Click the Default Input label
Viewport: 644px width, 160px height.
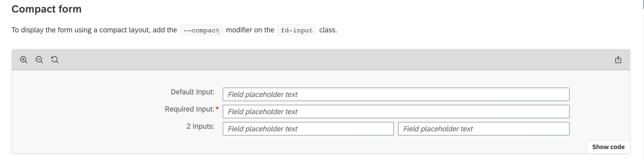tap(192, 92)
